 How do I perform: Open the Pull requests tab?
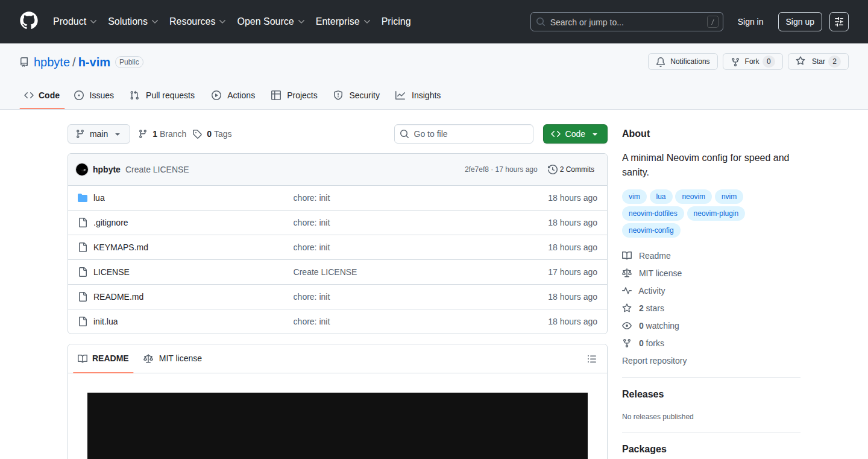click(x=162, y=95)
